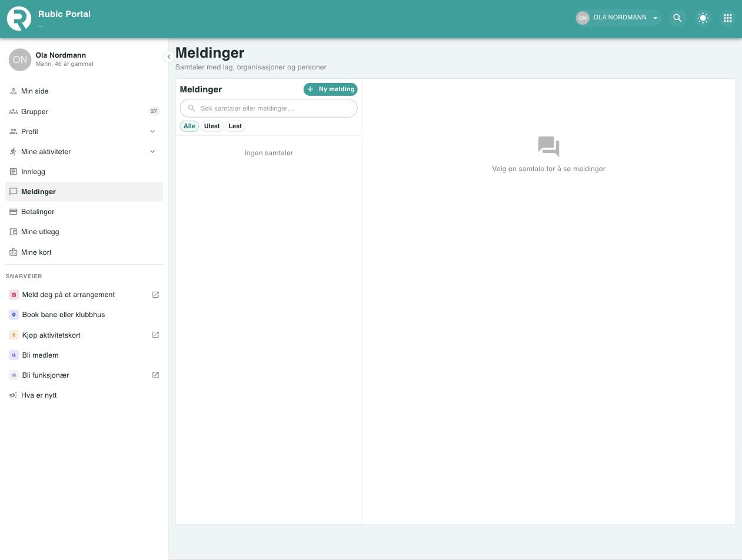The height and width of the screenshot is (560, 742).
Task: Click external link icon for Meld deg på arrangement
Action: click(155, 295)
